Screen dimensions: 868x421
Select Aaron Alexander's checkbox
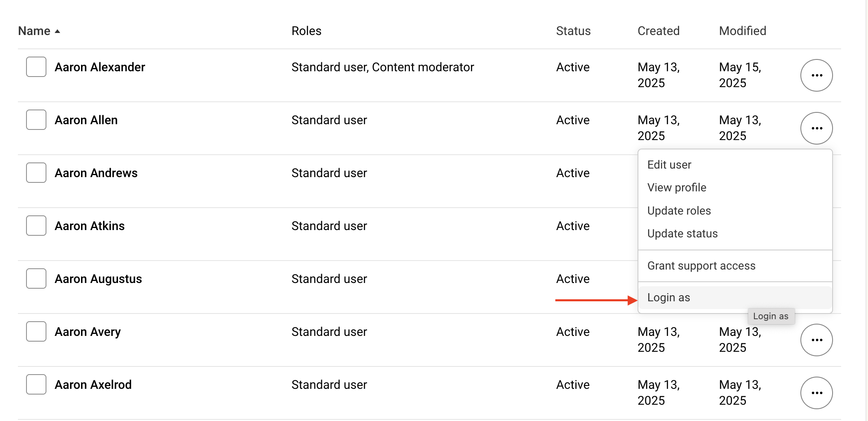36,67
